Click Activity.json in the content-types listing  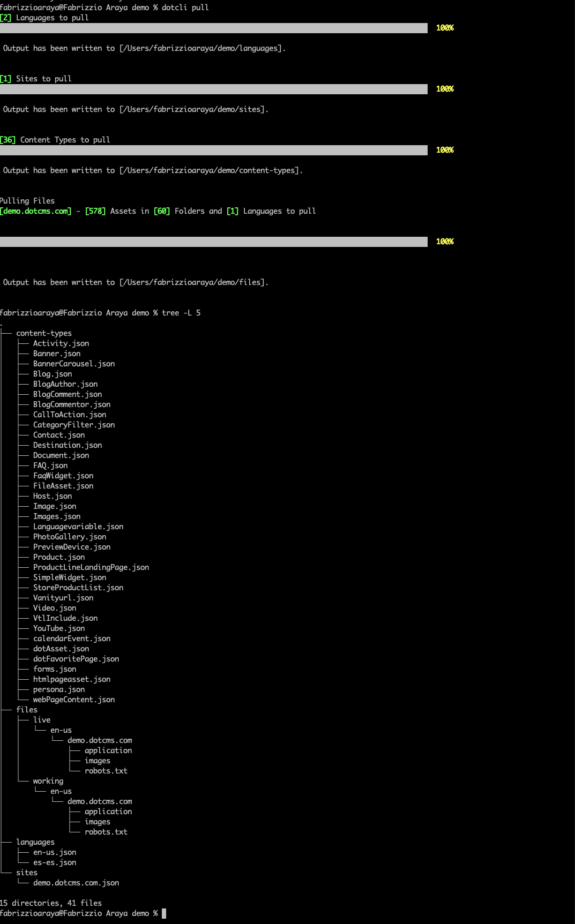61,343
